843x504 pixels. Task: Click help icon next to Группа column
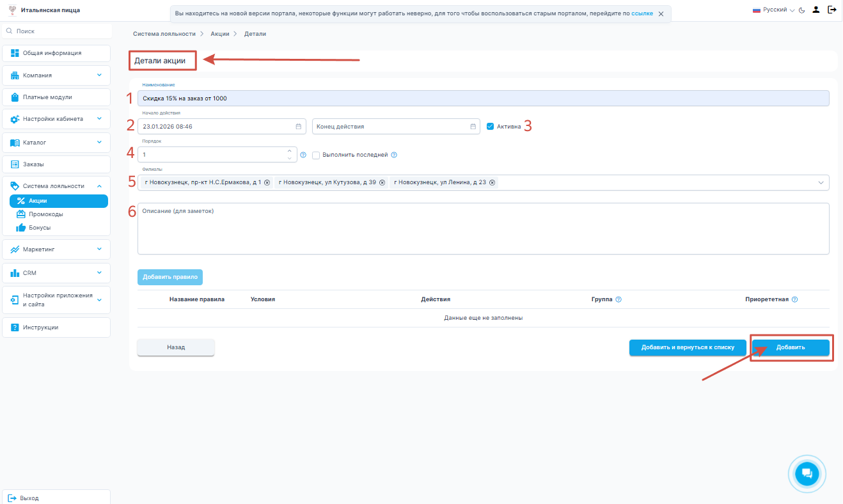click(618, 299)
